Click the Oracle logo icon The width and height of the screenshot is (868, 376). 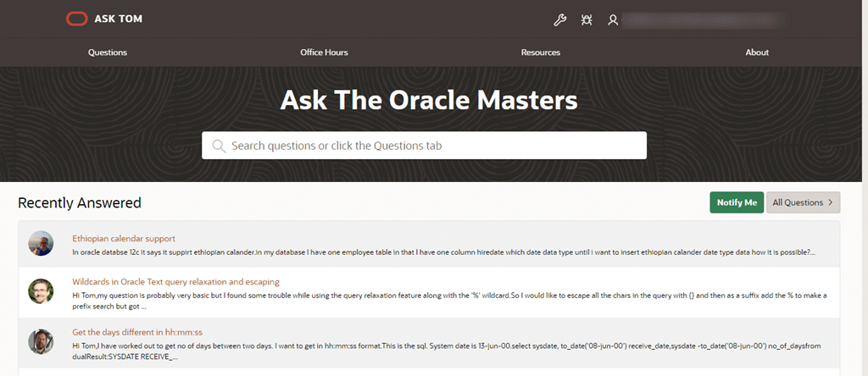tap(77, 19)
